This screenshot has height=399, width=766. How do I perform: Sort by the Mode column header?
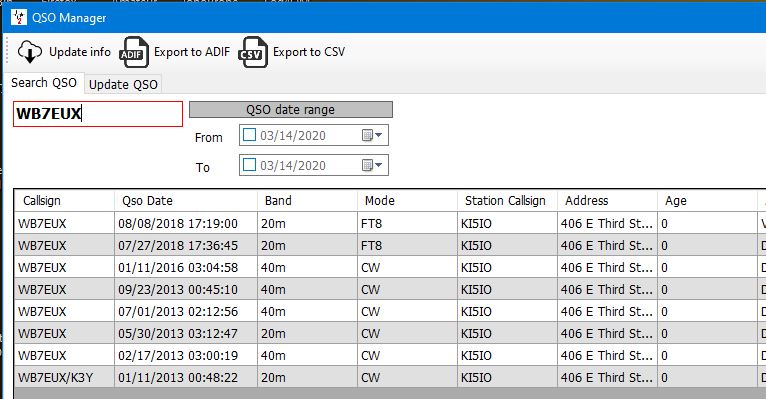(407, 201)
